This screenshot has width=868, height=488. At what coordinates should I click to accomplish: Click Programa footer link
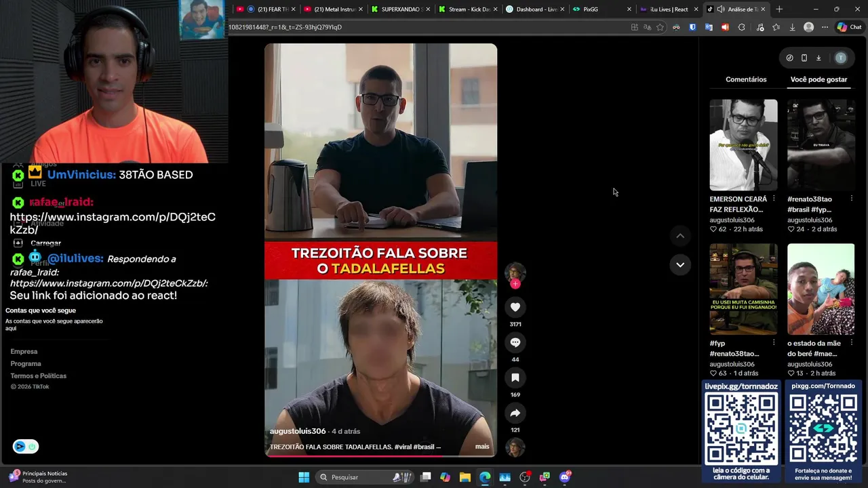[26, 363]
